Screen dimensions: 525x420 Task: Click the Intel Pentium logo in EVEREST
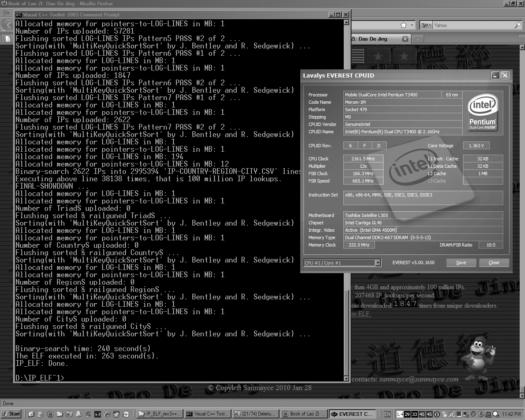click(483, 112)
